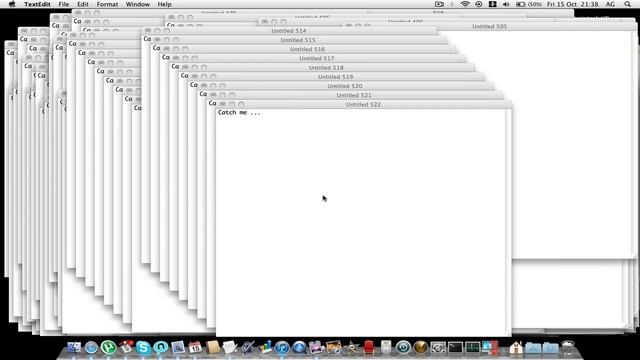Image resolution: width=640 pixels, height=360 pixels.
Task: Click the 'Catch me ...' text
Action: pos(239,113)
